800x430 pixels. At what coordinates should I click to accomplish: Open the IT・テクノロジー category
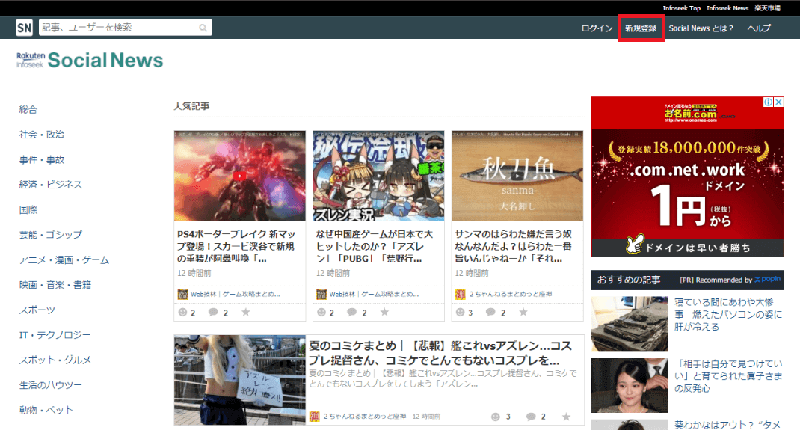pyautogui.click(x=55, y=335)
